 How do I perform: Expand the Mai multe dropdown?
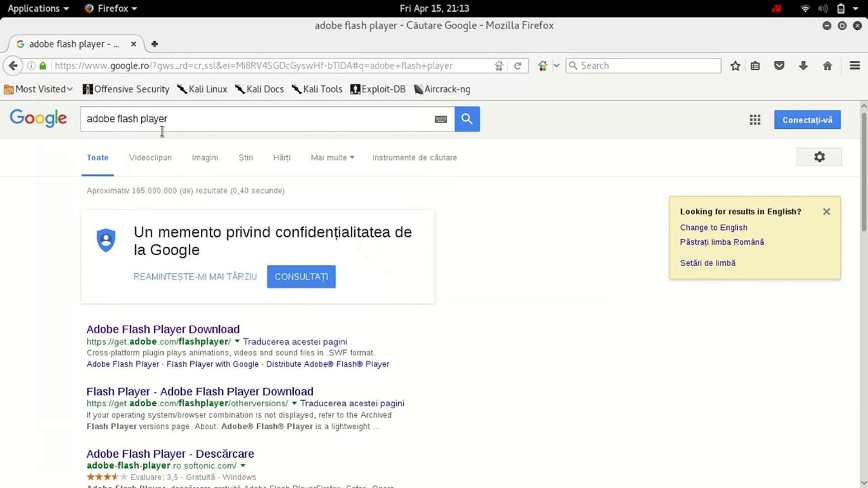point(332,158)
